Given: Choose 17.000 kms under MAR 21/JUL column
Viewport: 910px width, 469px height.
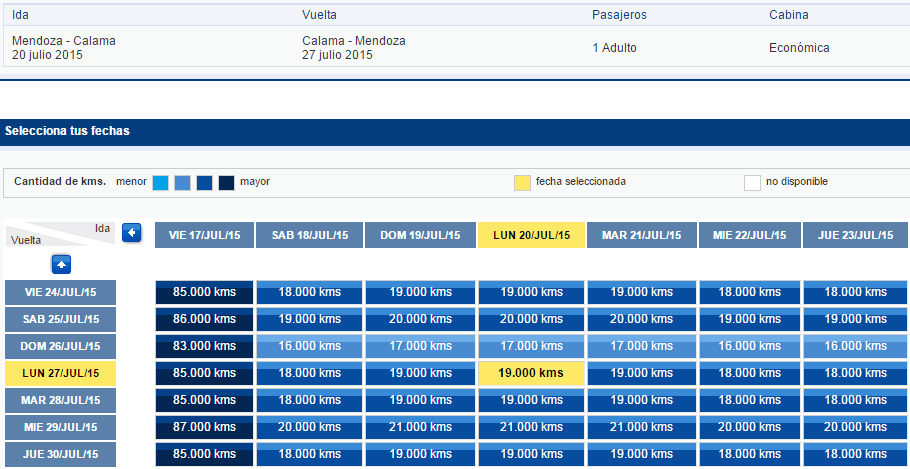Looking at the screenshot, I should 641,347.
